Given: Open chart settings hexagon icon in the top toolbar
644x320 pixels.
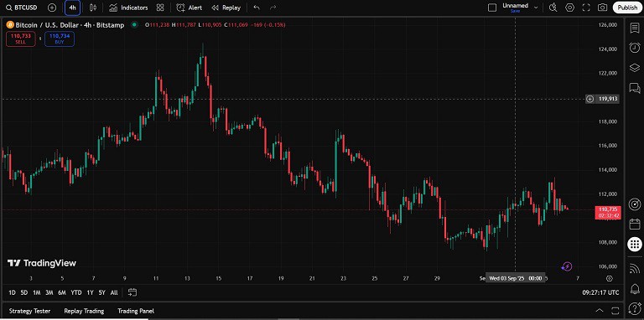Looking at the screenshot, I should pyautogui.click(x=569, y=8).
